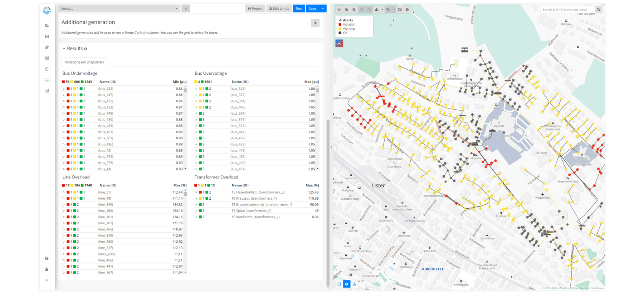
Task: Switch to hierarchy view at map bottom
Action: (354, 284)
